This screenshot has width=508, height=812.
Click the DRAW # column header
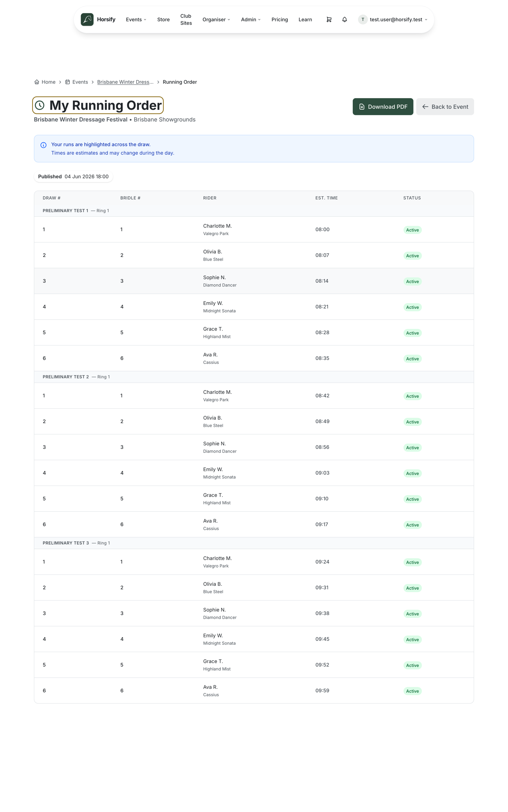[x=52, y=198]
